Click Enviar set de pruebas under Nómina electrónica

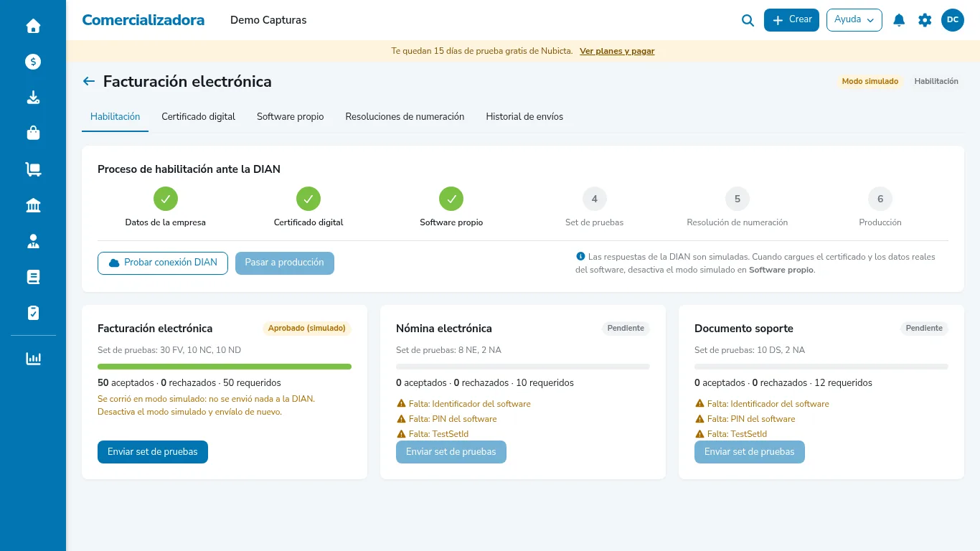451,452
